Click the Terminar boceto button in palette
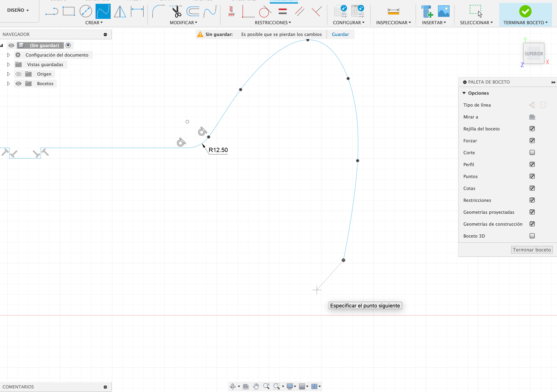The height and width of the screenshot is (392, 557). click(532, 250)
